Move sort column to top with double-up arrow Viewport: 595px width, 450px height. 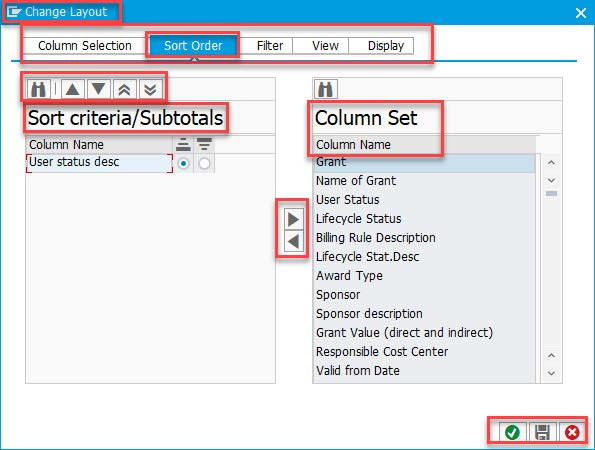click(124, 90)
